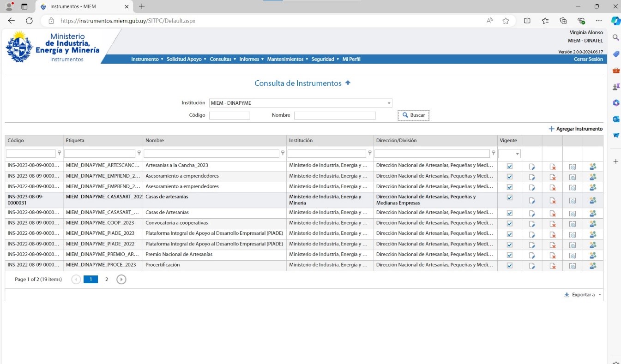Toggle Vigente checkbox for Premio Nacional de Artesanías
621x364 pixels.
(x=510, y=255)
